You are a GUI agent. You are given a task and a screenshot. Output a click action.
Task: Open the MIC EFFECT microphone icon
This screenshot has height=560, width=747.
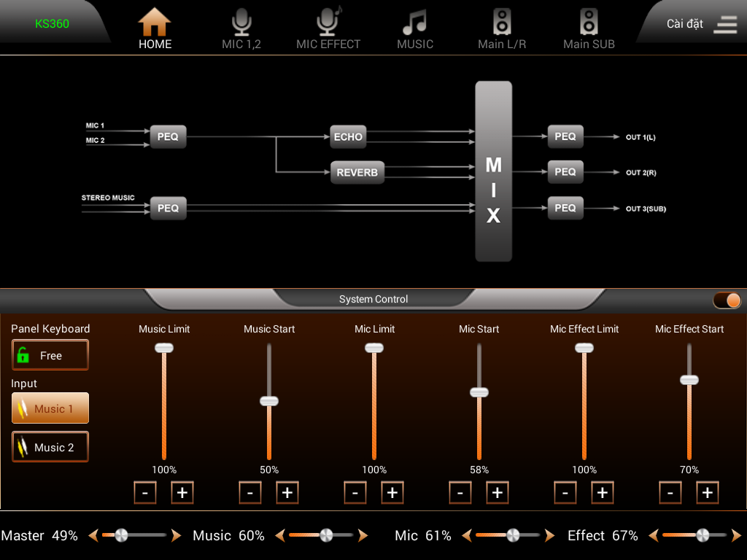pyautogui.click(x=329, y=21)
